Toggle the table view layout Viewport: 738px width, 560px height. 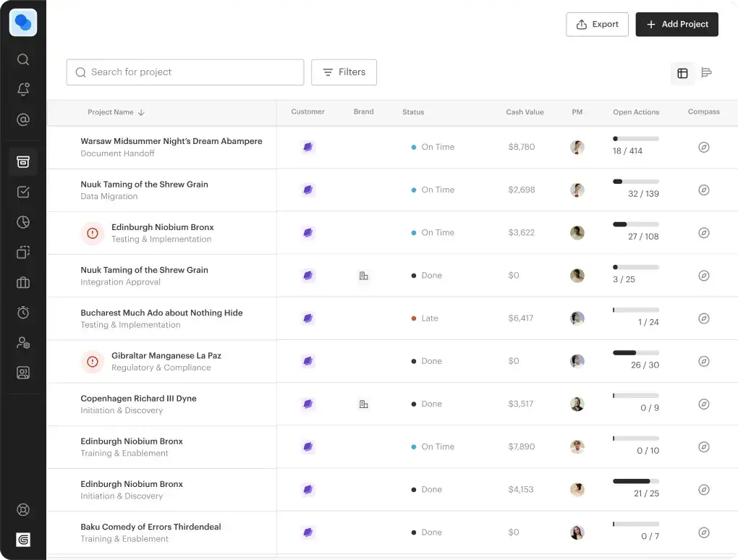(682, 73)
